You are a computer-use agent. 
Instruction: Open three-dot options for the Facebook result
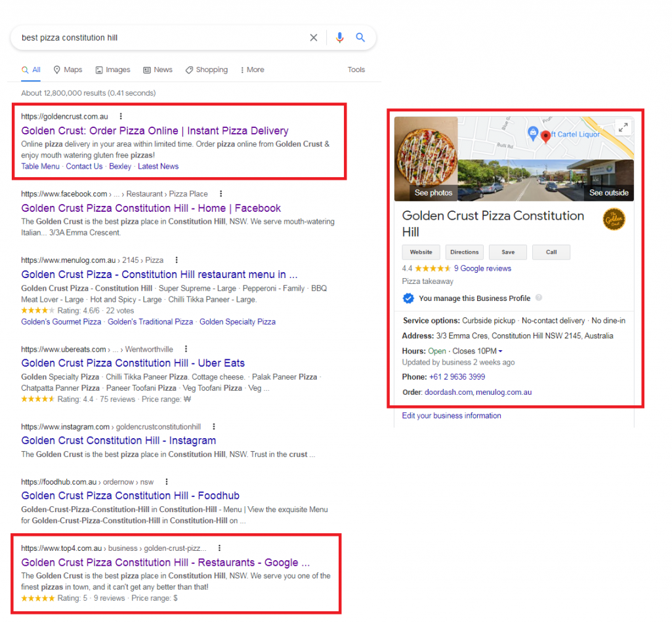point(221,194)
